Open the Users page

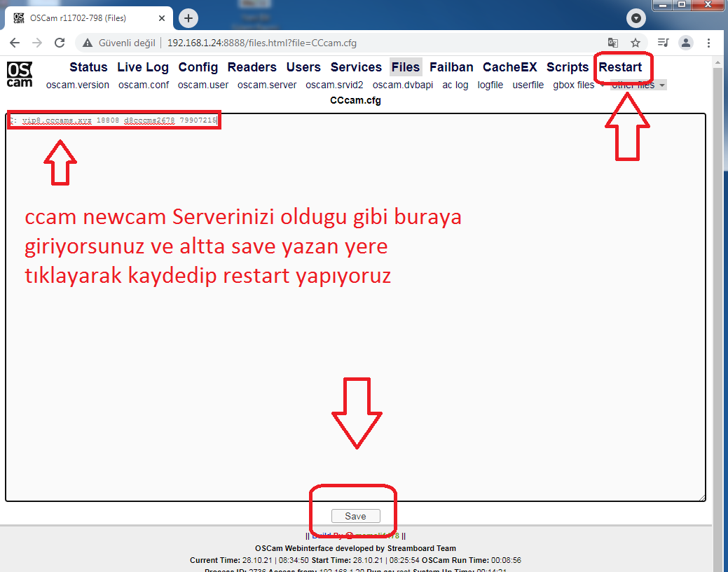point(303,67)
